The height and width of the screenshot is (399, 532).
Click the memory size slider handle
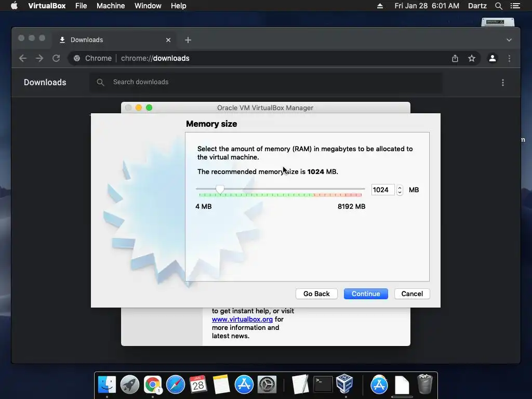pos(220,189)
